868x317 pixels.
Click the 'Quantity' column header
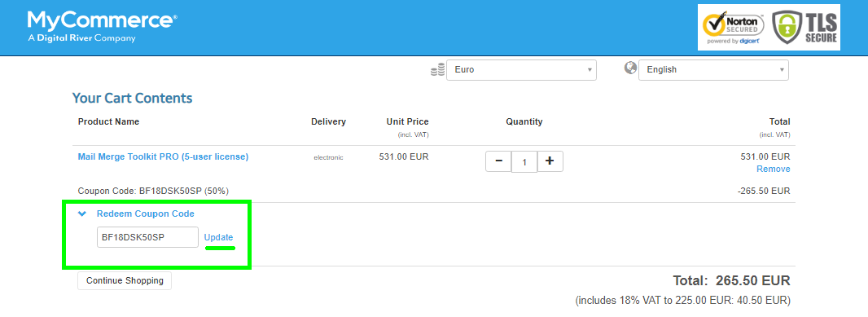(524, 121)
